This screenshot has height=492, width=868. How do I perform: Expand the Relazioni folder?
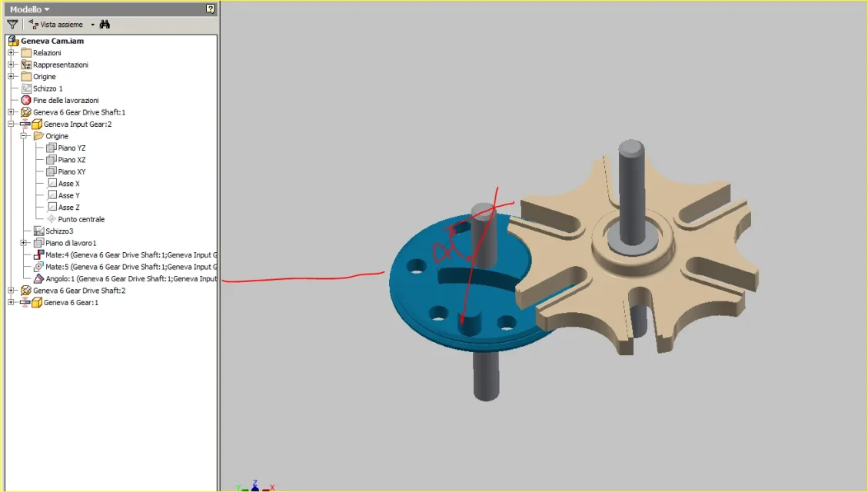11,52
